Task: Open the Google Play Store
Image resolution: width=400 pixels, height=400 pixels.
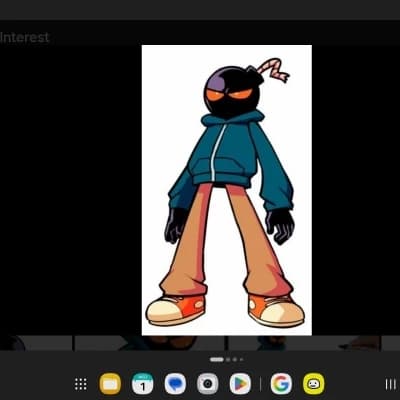Action: [x=240, y=384]
